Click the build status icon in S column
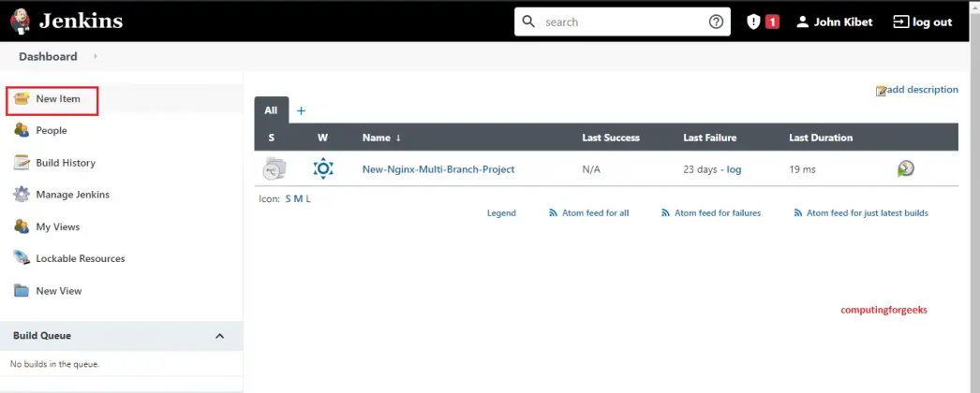 click(275, 168)
